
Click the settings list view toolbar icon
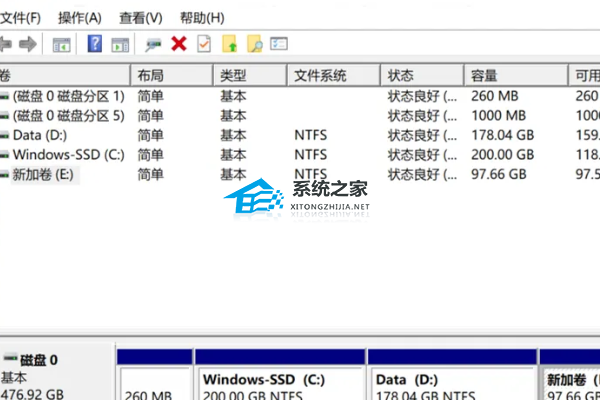coord(279,44)
